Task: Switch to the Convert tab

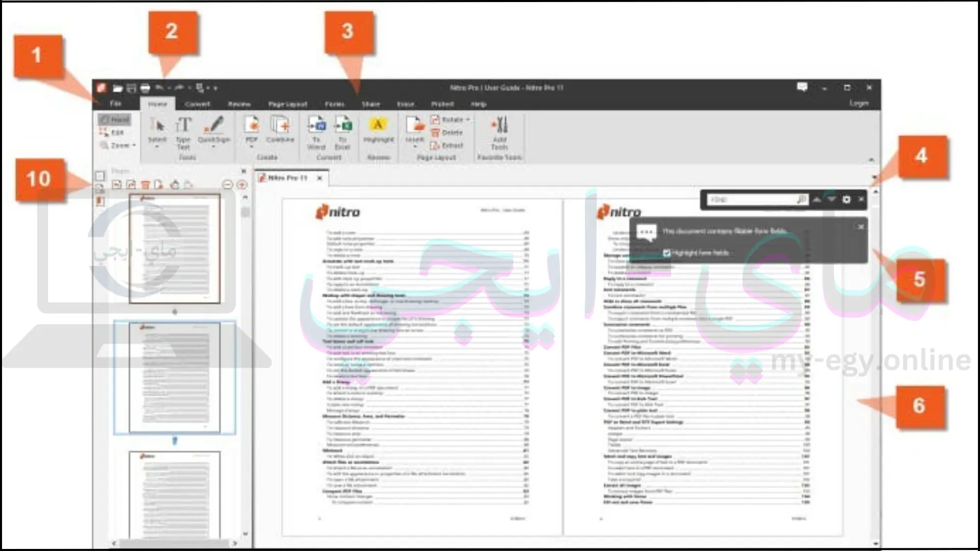Action: tap(198, 104)
